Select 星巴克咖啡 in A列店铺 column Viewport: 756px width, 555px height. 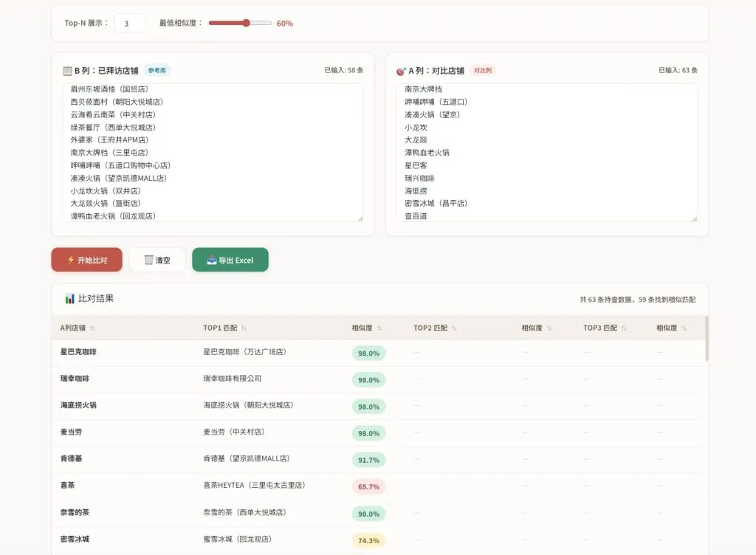tap(78, 352)
